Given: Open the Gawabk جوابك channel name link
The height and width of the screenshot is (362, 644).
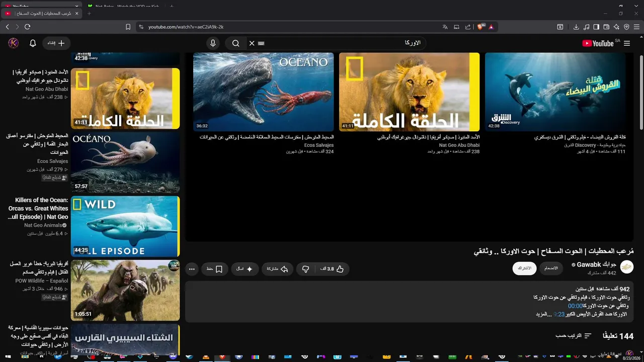Looking at the screenshot, I should [597, 264].
